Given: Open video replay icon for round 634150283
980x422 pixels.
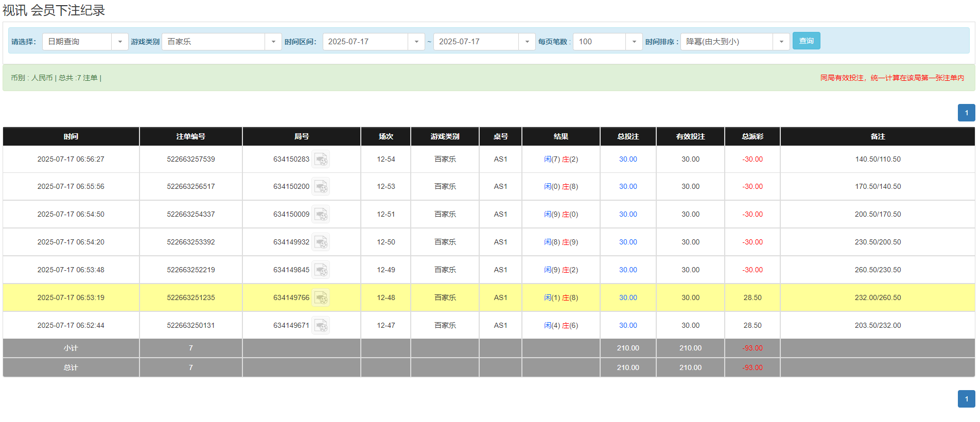Looking at the screenshot, I should 321,160.
